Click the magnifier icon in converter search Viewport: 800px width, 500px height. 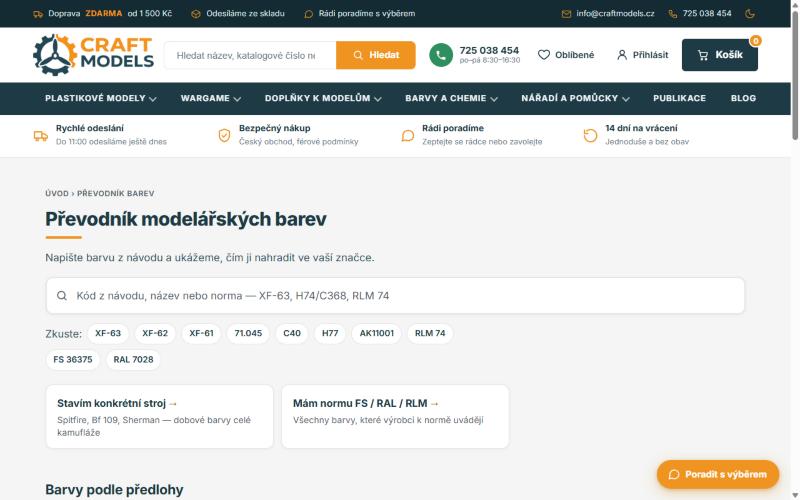tap(62, 295)
